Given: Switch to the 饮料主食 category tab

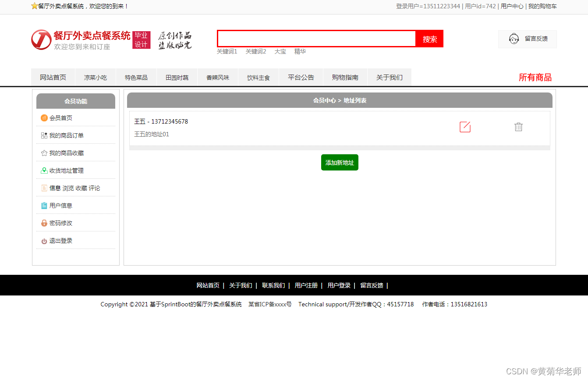Looking at the screenshot, I should (258, 77).
